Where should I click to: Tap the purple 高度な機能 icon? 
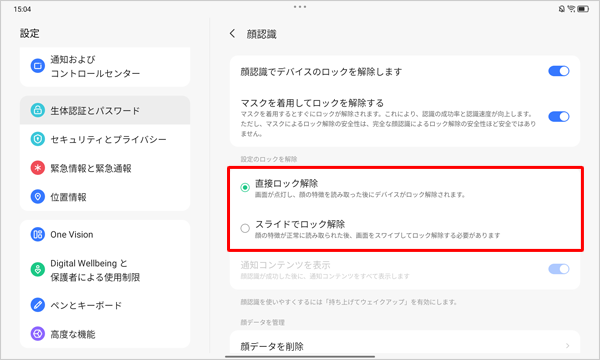click(x=38, y=334)
